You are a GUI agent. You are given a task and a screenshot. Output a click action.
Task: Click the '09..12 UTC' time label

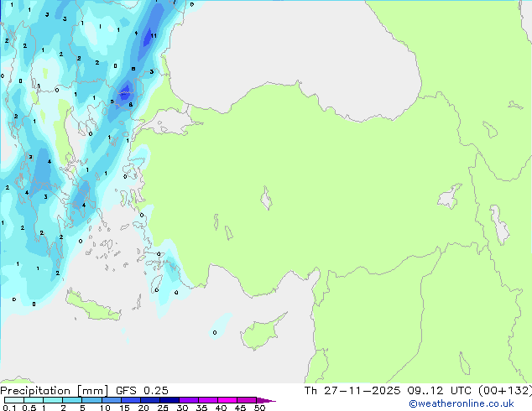[440, 391]
